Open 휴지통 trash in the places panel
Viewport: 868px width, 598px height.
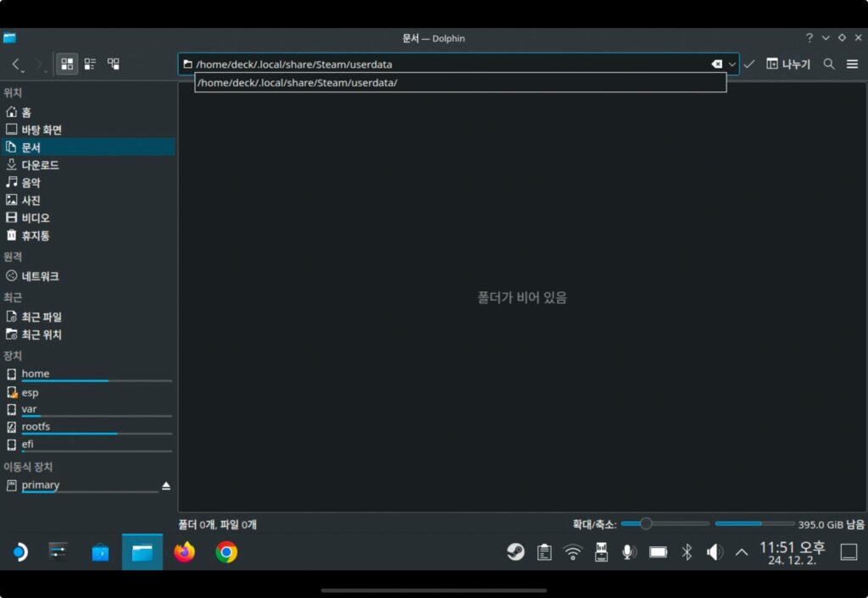88,235
